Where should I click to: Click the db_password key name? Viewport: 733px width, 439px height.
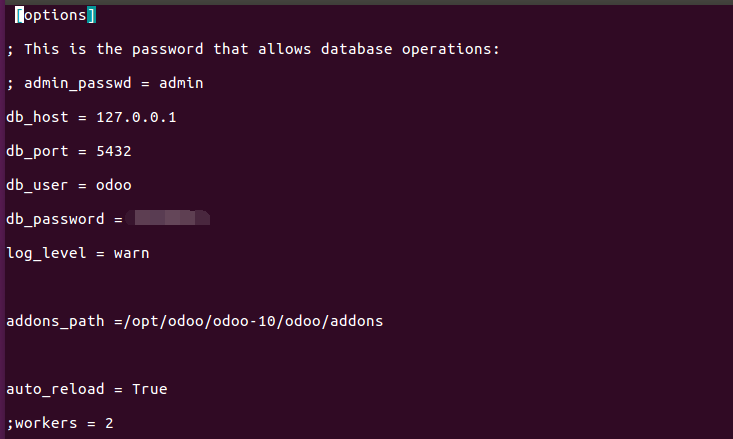pyautogui.click(x=55, y=219)
